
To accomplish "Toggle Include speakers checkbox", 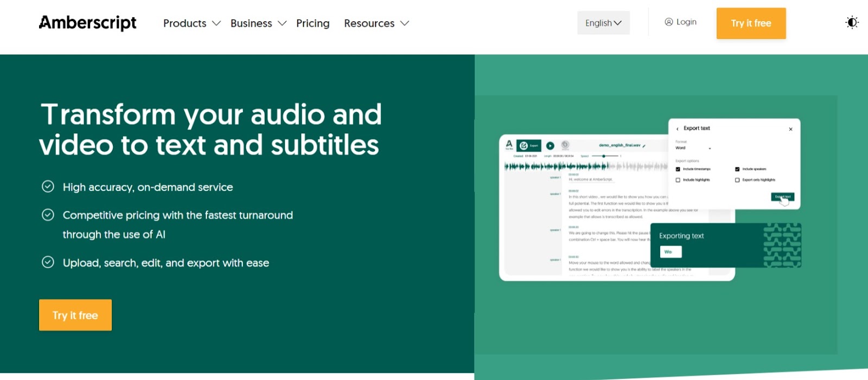I will (737, 169).
